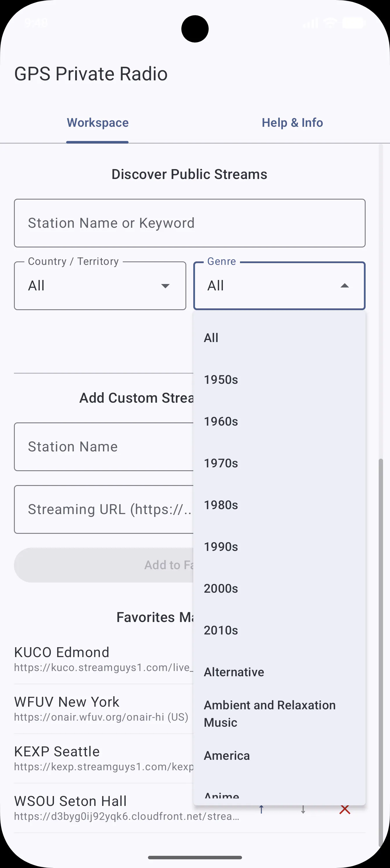
Task: Switch to the Workspace tab
Action: [98, 123]
